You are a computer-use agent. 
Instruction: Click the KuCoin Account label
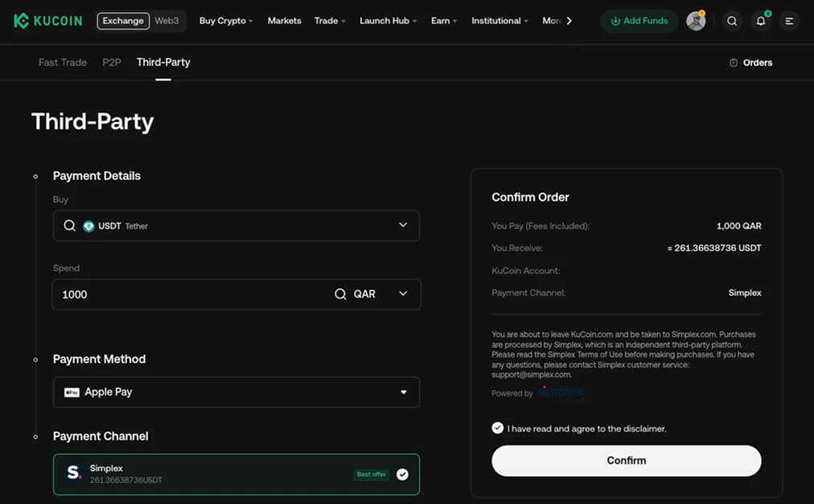click(525, 270)
